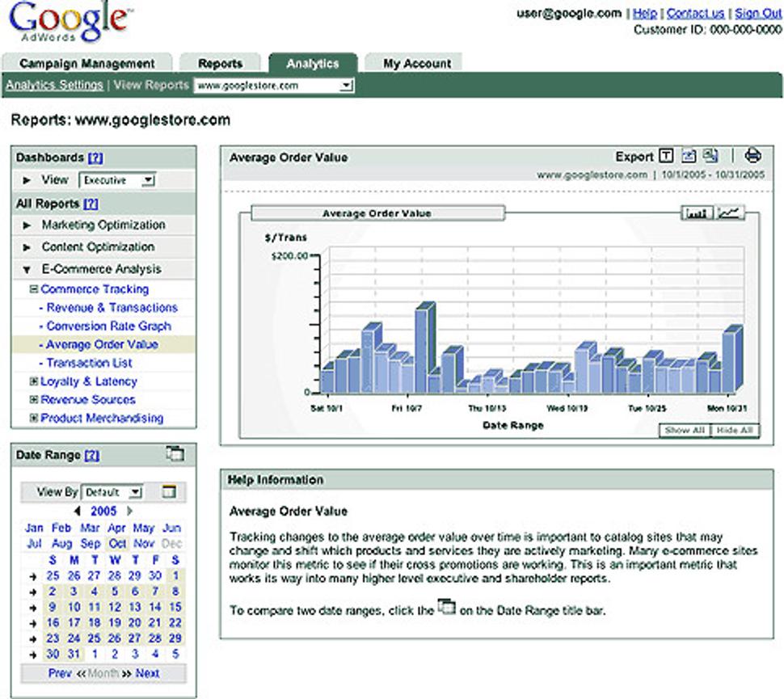
Task: Open the View By Default dropdown
Action: [112, 492]
